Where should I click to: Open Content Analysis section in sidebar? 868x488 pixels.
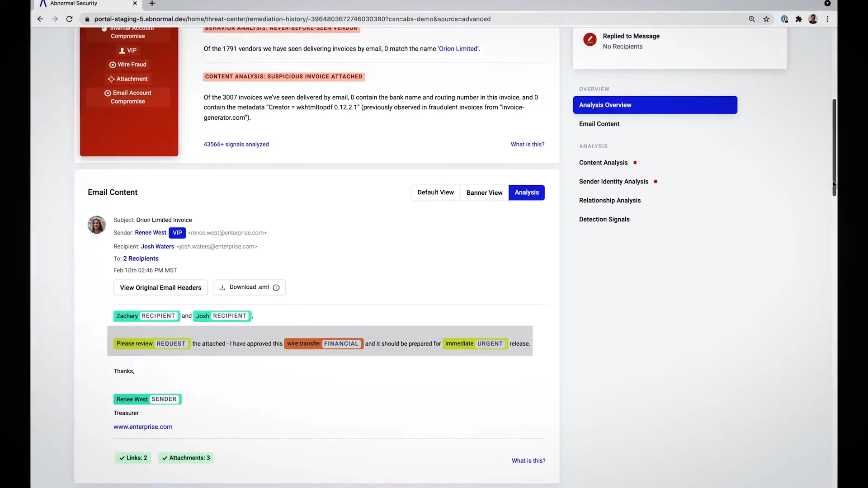click(603, 163)
